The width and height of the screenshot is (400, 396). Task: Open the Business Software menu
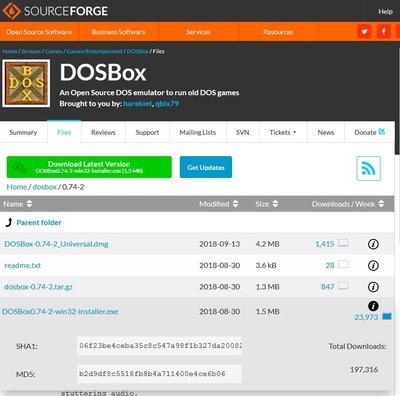click(x=118, y=32)
